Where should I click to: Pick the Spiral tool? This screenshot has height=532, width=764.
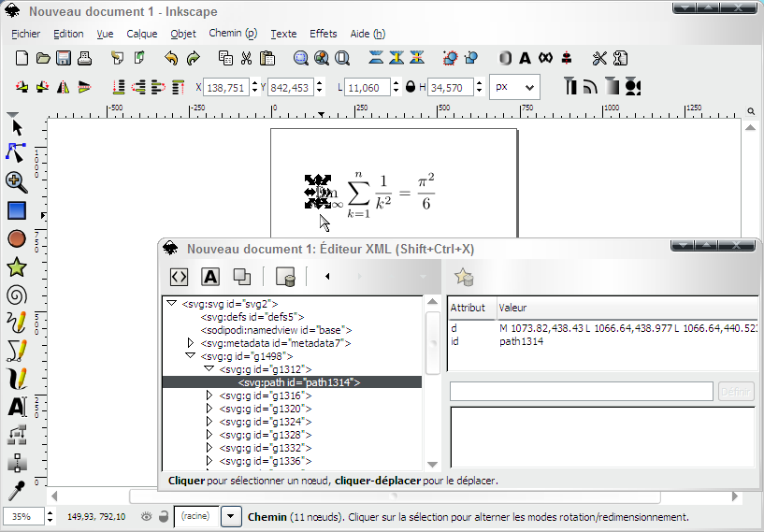17,295
